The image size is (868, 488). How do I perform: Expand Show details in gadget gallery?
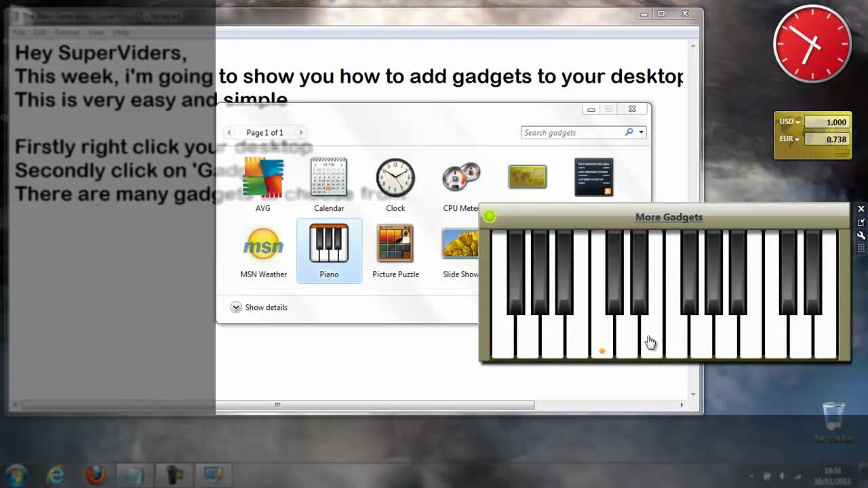click(259, 307)
